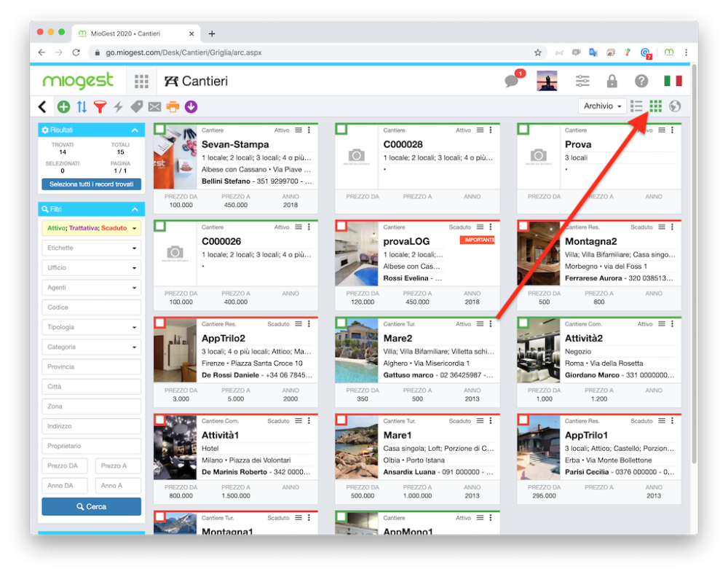The image size is (728, 574).
Task: Switch to list view icon
Action: 636,106
